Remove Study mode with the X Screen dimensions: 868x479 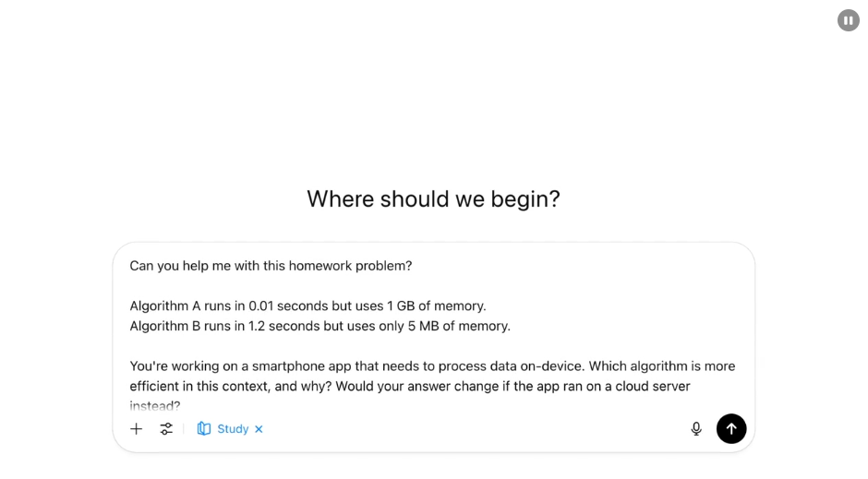(x=259, y=428)
